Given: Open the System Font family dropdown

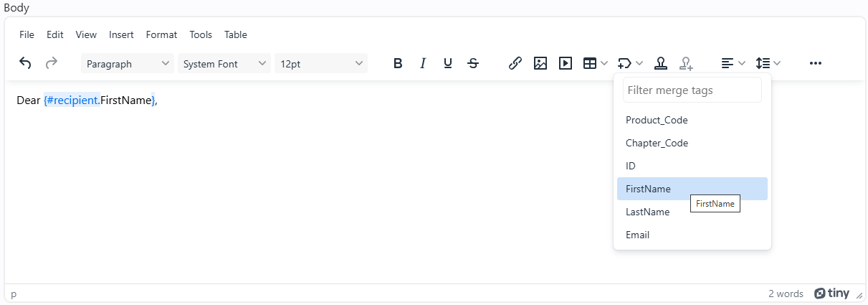Looking at the screenshot, I should [224, 64].
